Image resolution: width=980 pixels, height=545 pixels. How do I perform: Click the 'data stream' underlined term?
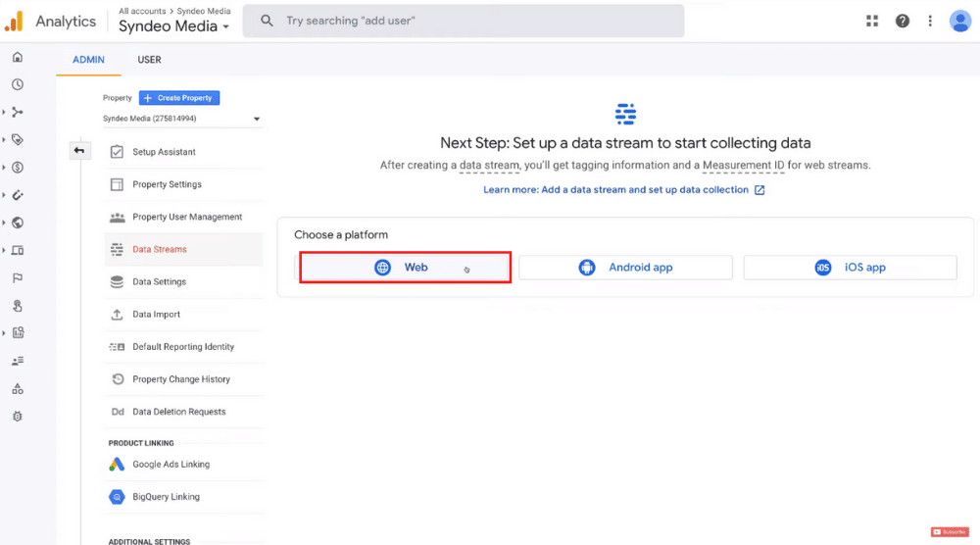[x=489, y=166]
